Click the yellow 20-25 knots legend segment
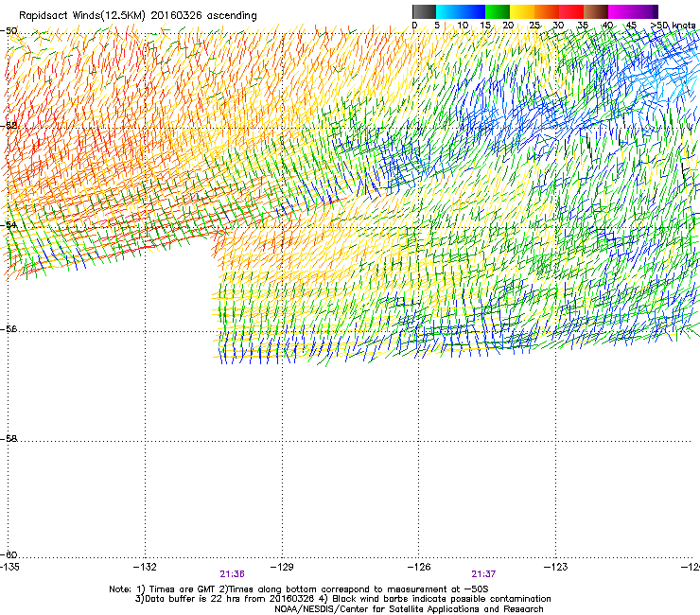The height and width of the screenshot is (615, 700). click(522, 11)
